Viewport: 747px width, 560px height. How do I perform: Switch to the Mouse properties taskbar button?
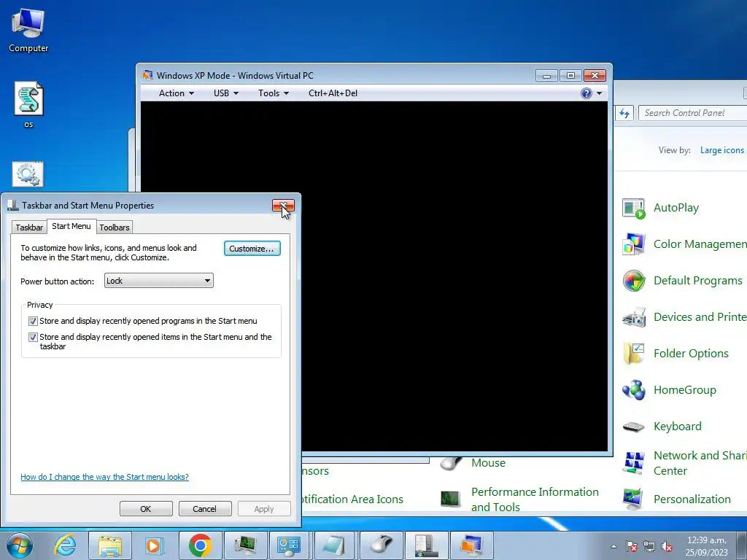[x=381, y=545]
